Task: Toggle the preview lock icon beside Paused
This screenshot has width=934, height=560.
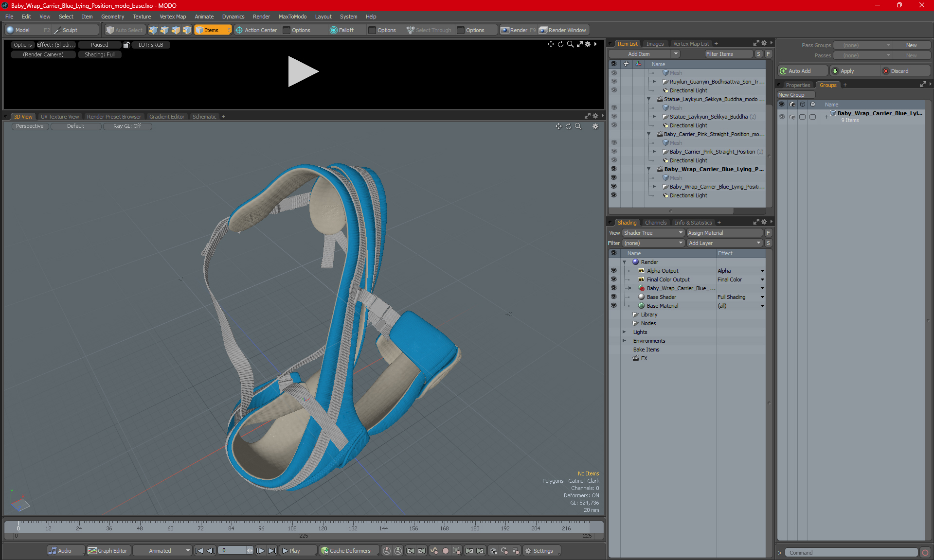Action: point(126,45)
